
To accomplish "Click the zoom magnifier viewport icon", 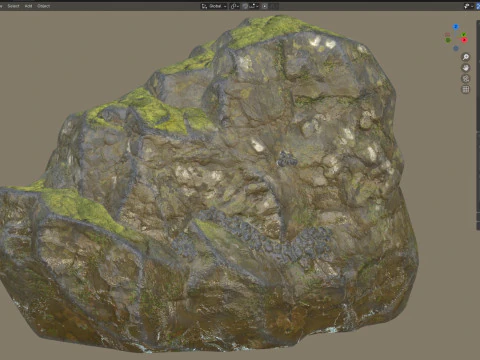I will pyautogui.click(x=466, y=57).
